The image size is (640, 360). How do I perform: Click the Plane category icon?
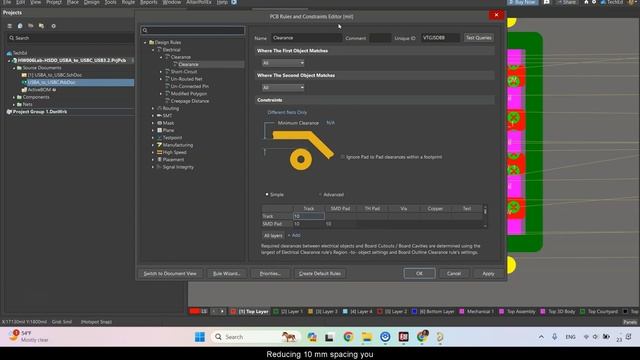click(160, 131)
